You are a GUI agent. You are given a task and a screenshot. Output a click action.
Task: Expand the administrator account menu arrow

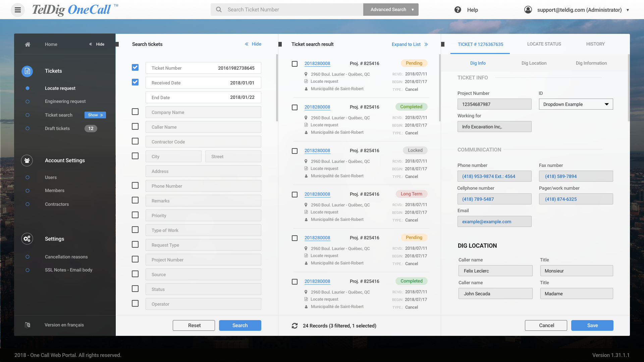628,10
